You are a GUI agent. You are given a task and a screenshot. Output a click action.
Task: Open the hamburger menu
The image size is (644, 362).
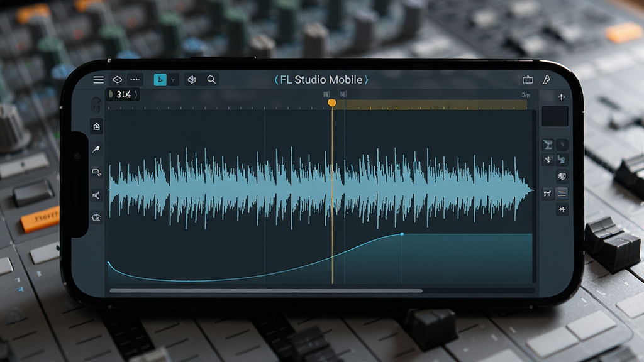click(98, 80)
